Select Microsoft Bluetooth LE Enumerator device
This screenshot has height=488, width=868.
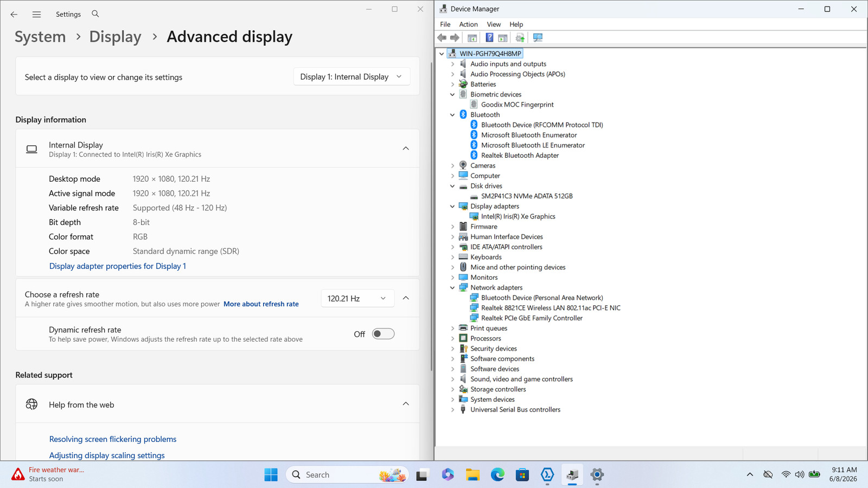point(533,145)
